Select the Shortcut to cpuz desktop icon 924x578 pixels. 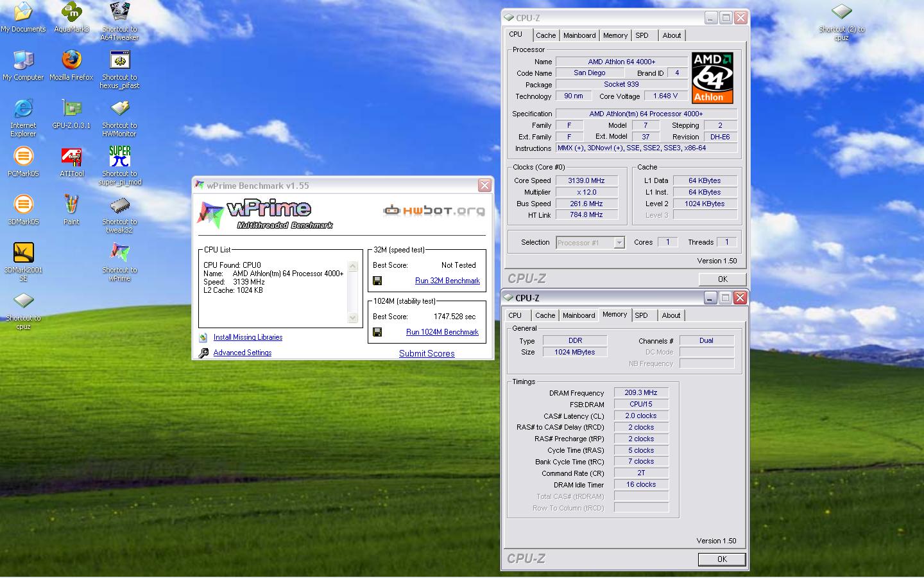point(23,301)
